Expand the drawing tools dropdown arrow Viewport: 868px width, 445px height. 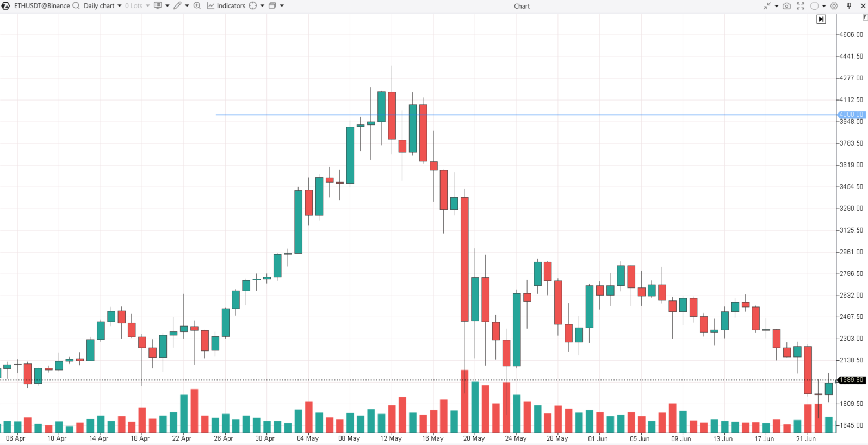pyautogui.click(x=187, y=6)
